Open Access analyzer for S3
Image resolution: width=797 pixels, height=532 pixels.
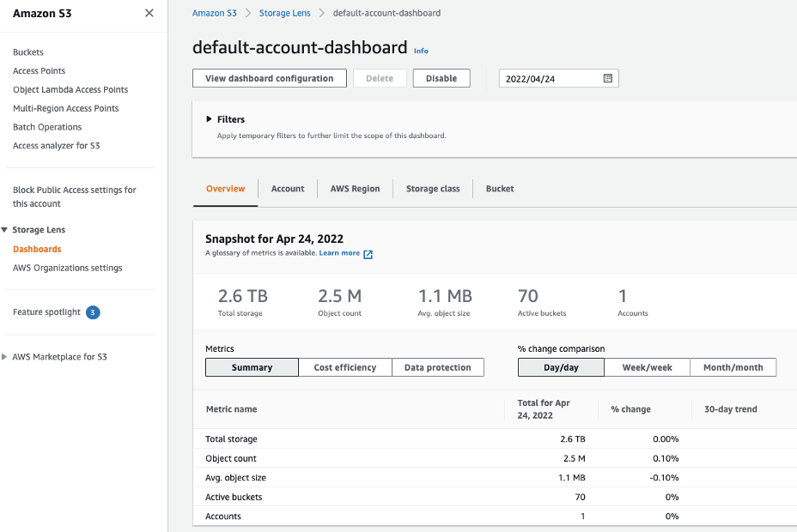[57, 146]
